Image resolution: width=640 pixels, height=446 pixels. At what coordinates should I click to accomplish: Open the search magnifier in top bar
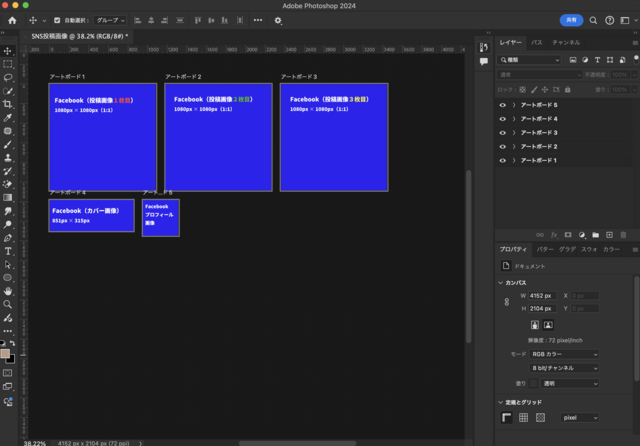[593, 20]
